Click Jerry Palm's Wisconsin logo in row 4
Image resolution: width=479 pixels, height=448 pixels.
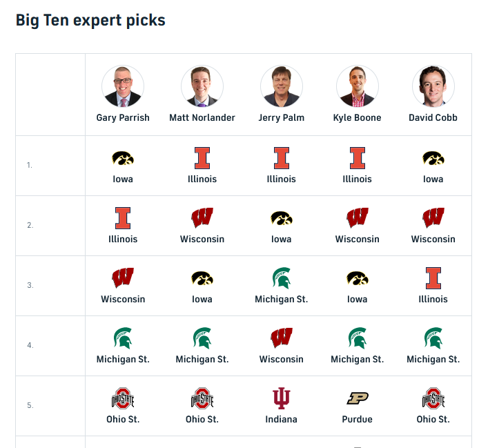[282, 338]
